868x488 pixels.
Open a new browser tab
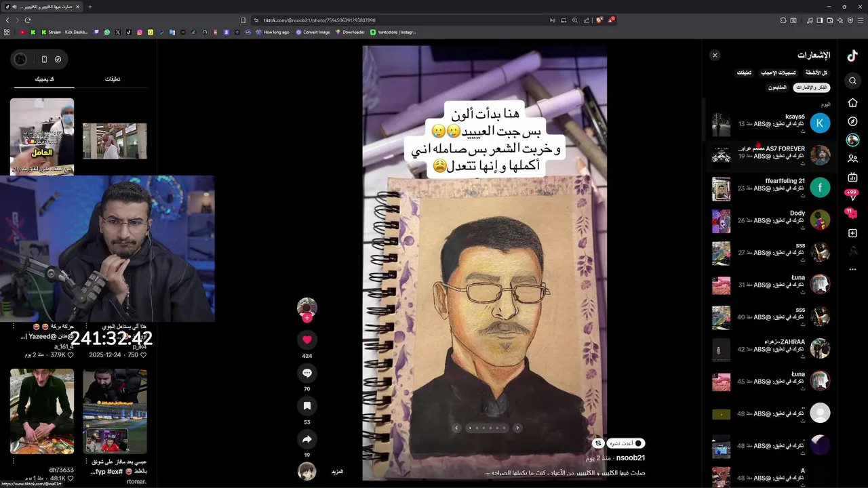90,7
